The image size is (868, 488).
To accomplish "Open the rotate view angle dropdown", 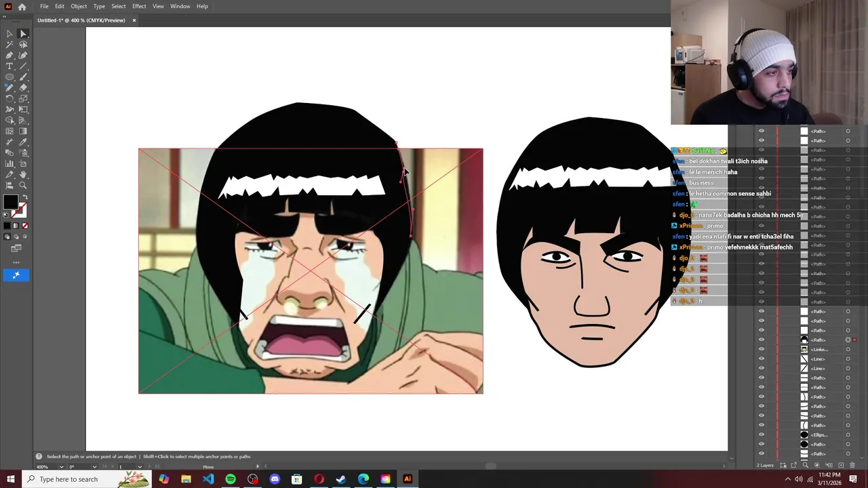I will [x=95, y=466].
